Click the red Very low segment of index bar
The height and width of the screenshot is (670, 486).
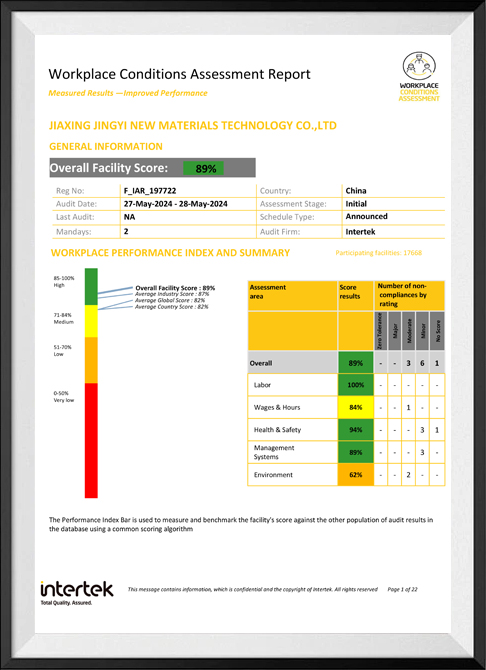coord(91,441)
